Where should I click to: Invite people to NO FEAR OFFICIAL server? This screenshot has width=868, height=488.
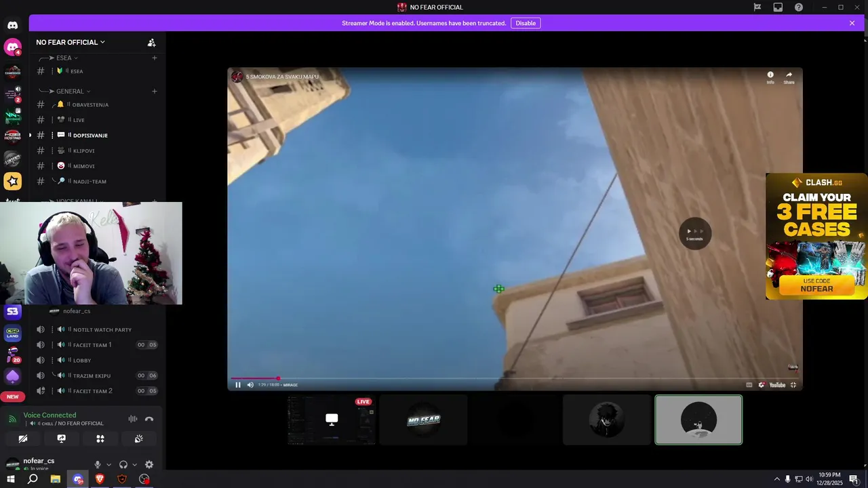(152, 42)
